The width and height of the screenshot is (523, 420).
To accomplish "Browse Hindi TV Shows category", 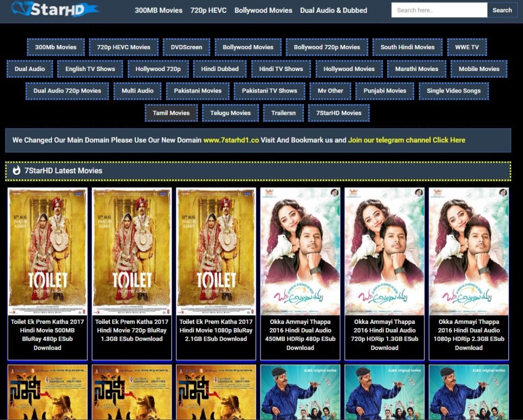I will pos(281,68).
